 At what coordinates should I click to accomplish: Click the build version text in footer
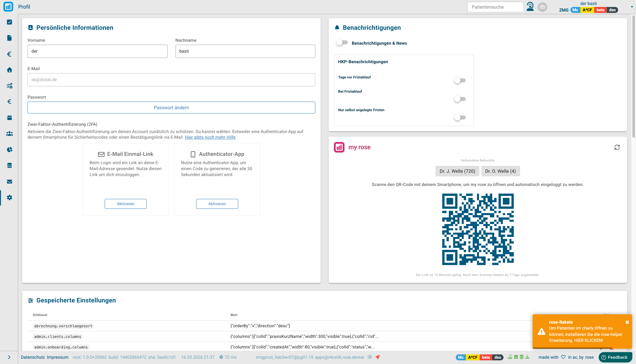127,357
